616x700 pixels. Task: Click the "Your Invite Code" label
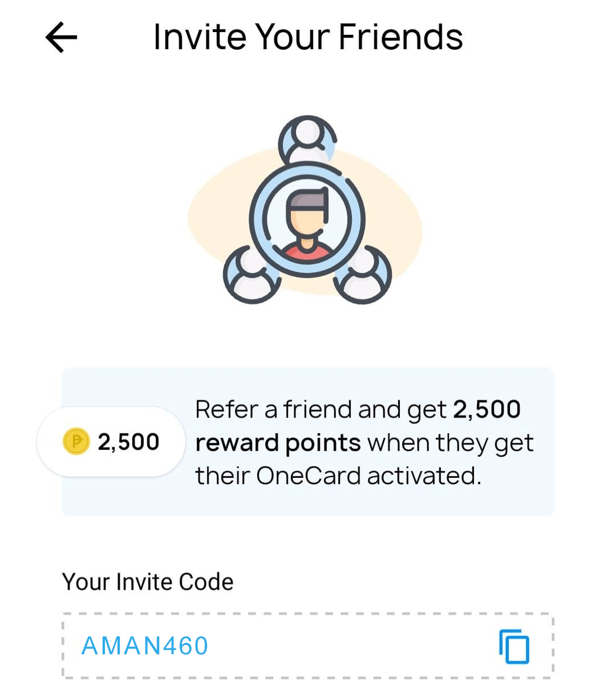point(147,582)
